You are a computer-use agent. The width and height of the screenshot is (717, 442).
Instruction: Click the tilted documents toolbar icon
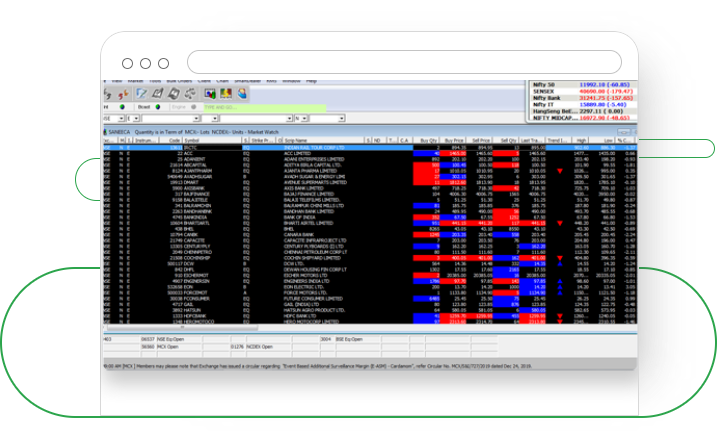tap(174, 94)
